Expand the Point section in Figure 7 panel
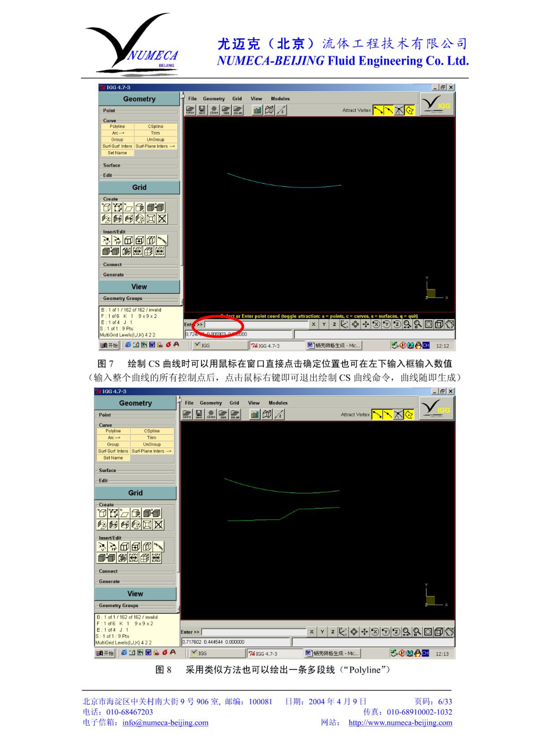The image size is (535, 756). [x=109, y=110]
